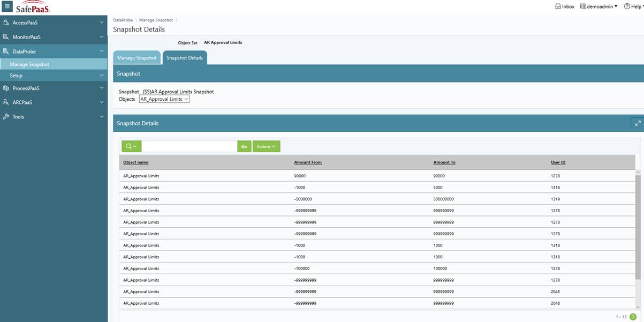Switch to the Manage Snapshot tab
The width and height of the screenshot is (644, 322).
[137, 58]
